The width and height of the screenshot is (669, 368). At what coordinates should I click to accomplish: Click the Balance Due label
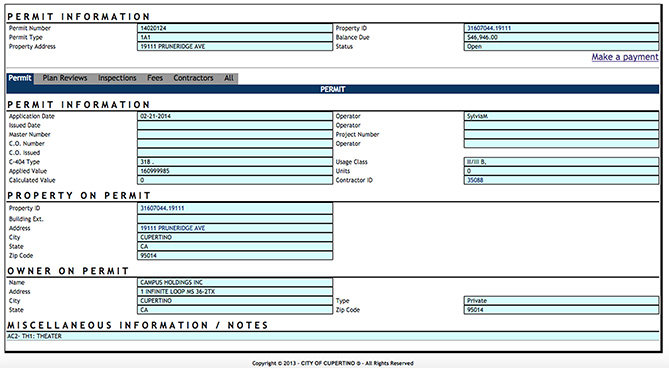352,38
